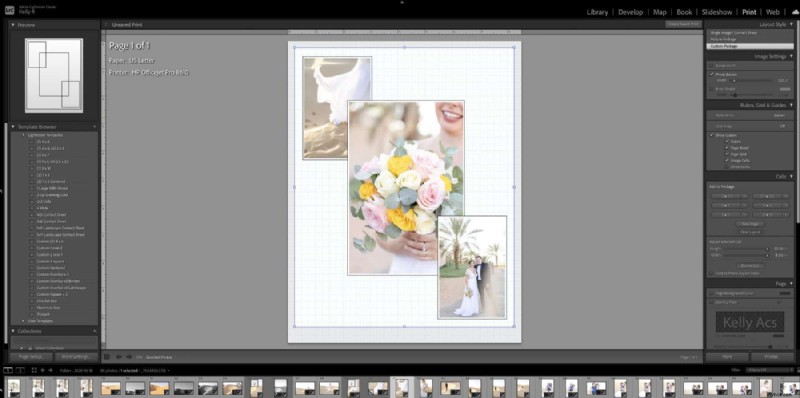Open the Slideshow module
The image size is (800, 398).
coord(717,12)
